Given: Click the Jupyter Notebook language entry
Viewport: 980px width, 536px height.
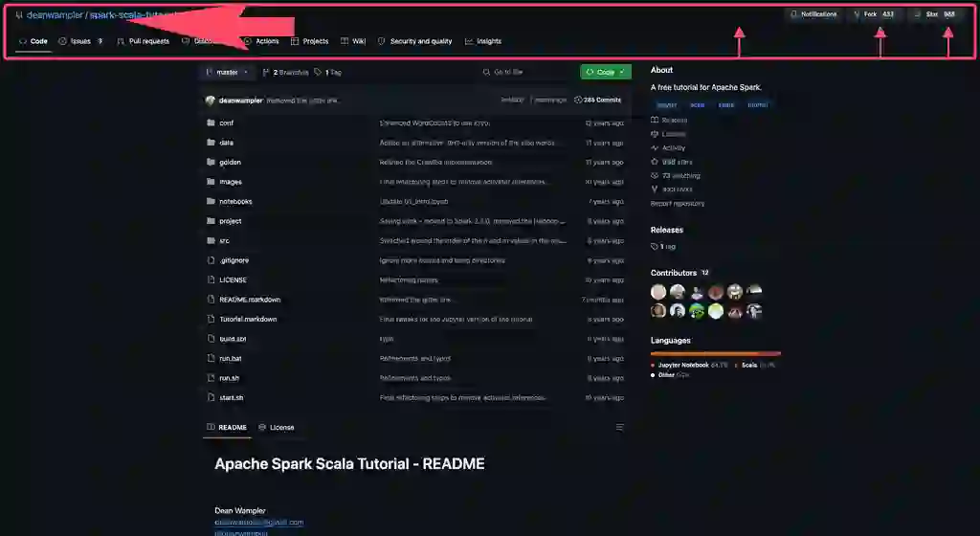Looking at the screenshot, I should point(689,365).
